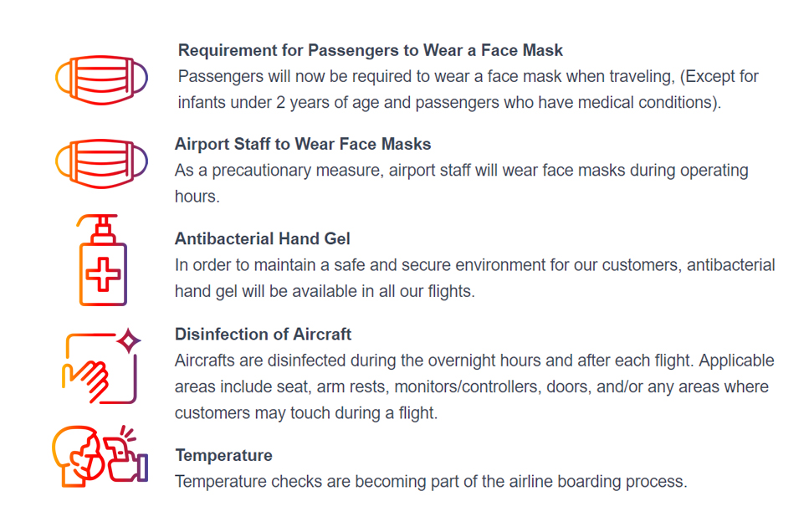
Task: Click the "Temperature" heading
Action: (223, 455)
